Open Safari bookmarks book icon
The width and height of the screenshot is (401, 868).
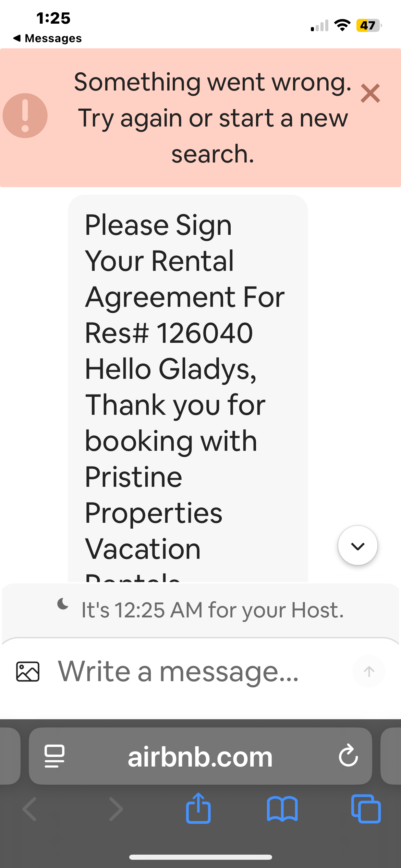282,809
